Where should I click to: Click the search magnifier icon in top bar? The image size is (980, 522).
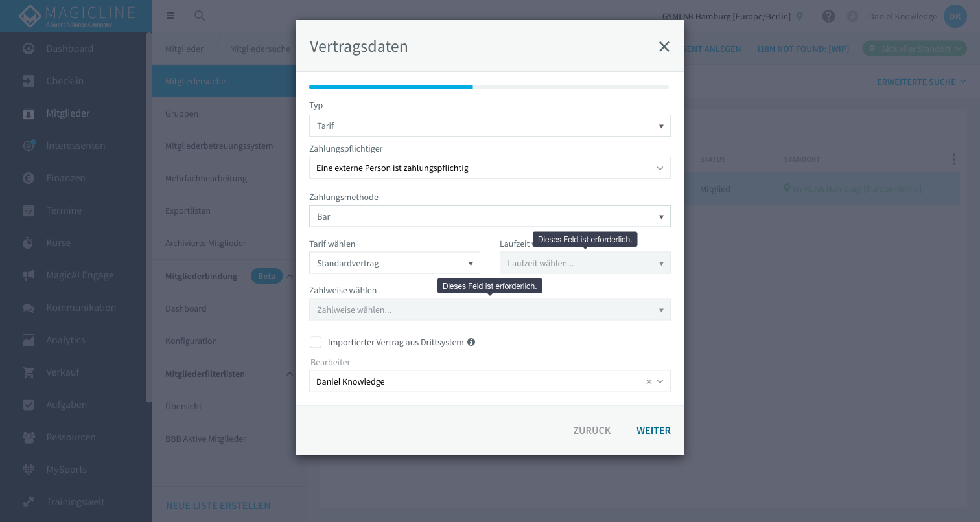point(200,16)
